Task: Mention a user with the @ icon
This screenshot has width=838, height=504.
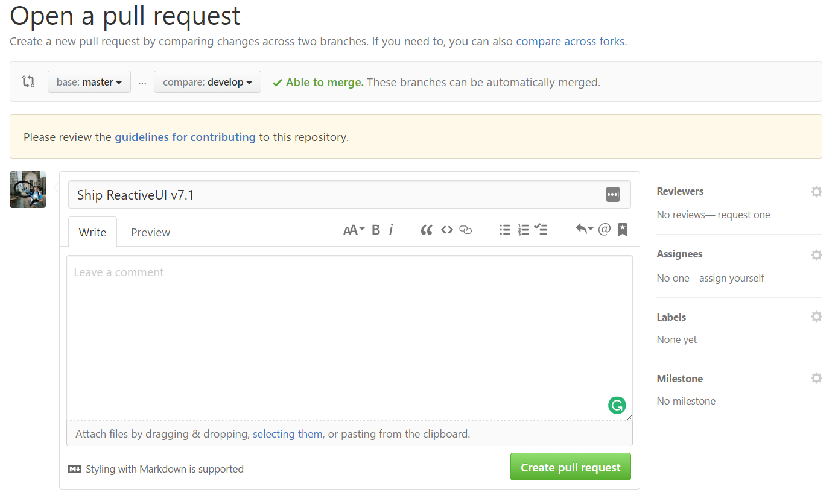Action: point(604,229)
